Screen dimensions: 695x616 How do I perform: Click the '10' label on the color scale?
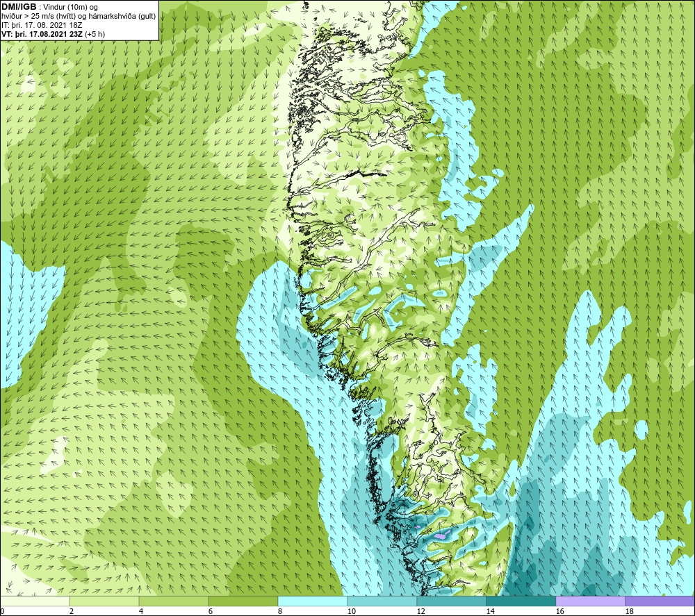click(x=352, y=612)
